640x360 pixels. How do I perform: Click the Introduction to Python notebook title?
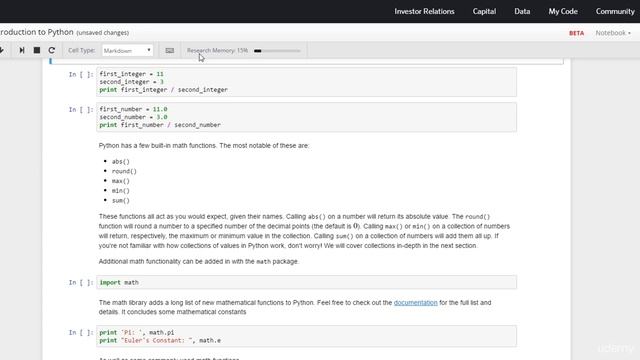pyautogui.click(x=37, y=32)
